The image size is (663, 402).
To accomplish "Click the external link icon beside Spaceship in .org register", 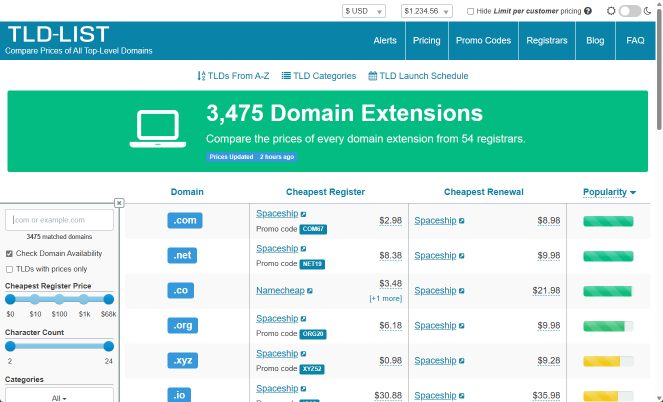I will [x=303, y=319].
